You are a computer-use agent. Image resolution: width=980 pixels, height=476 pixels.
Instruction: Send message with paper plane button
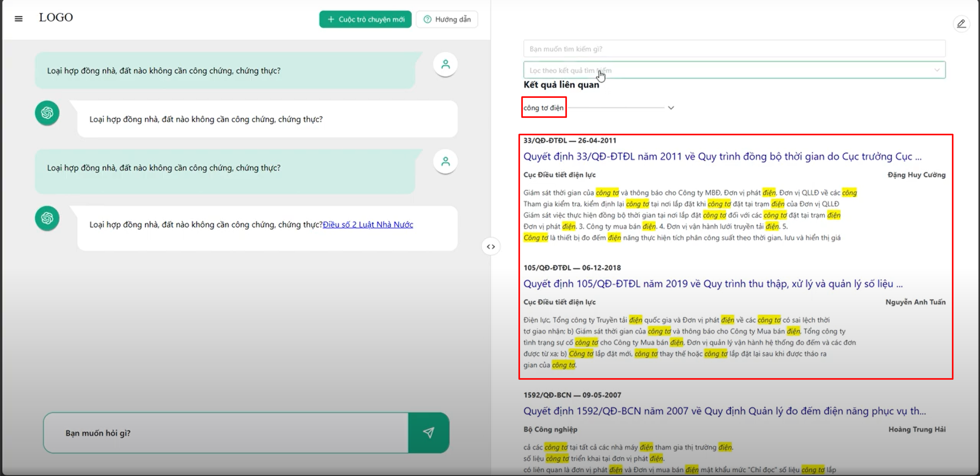[429, 433]
